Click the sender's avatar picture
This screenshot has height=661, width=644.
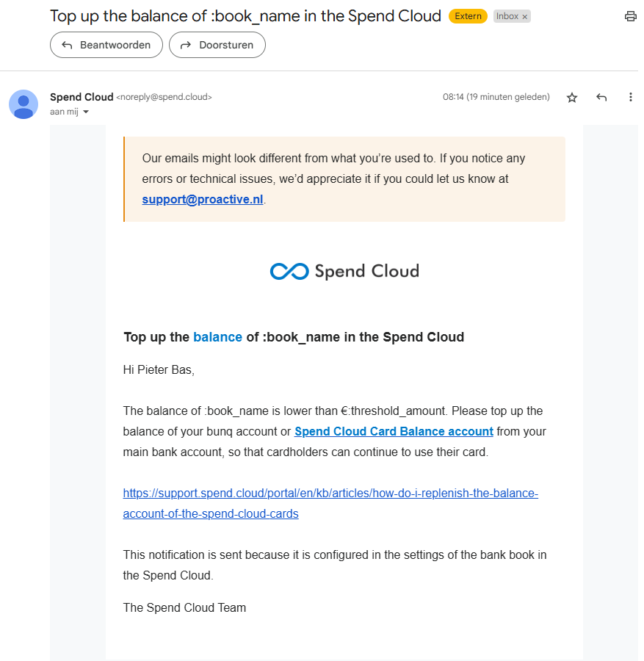(23, 104)
